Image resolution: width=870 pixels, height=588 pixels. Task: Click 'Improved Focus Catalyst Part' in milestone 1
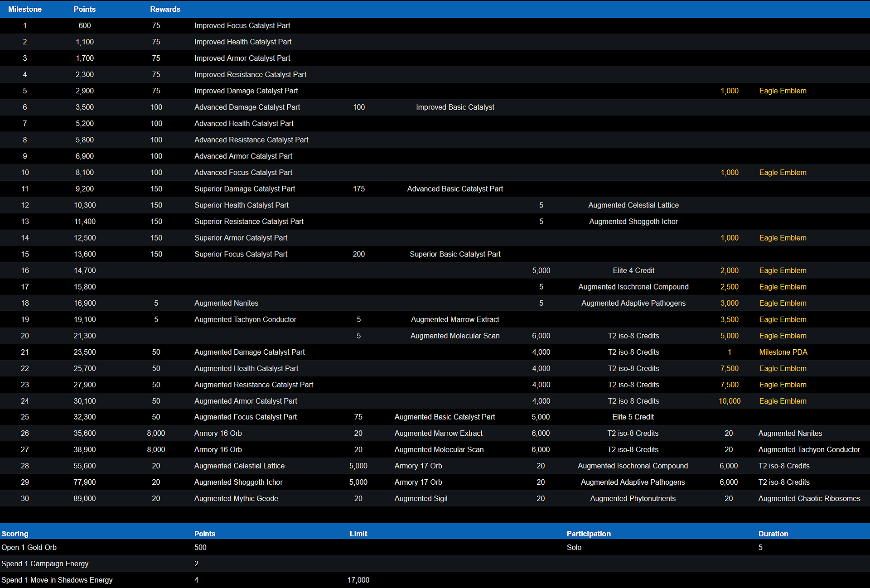[242, 26]
